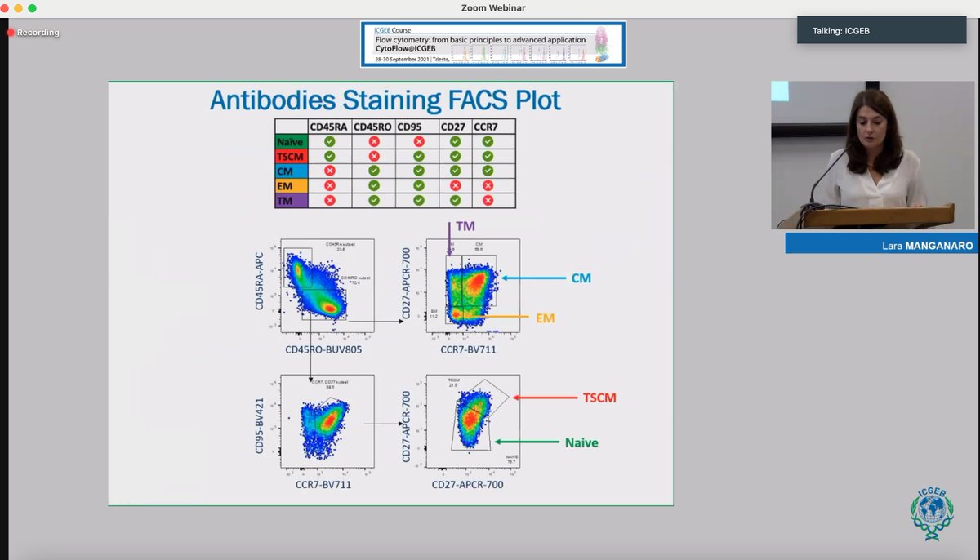The width and height of the screenshot is (980, 560).
Task: Click the CD45RA versus CD45RO scatter plot
Action: 327,286
